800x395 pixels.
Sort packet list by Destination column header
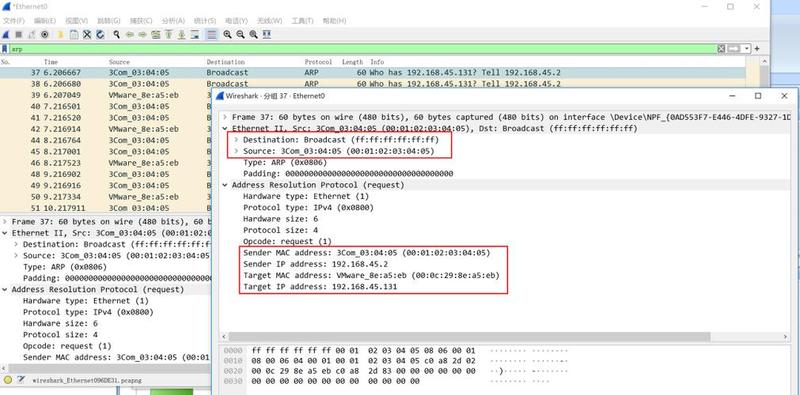point(226,62)
